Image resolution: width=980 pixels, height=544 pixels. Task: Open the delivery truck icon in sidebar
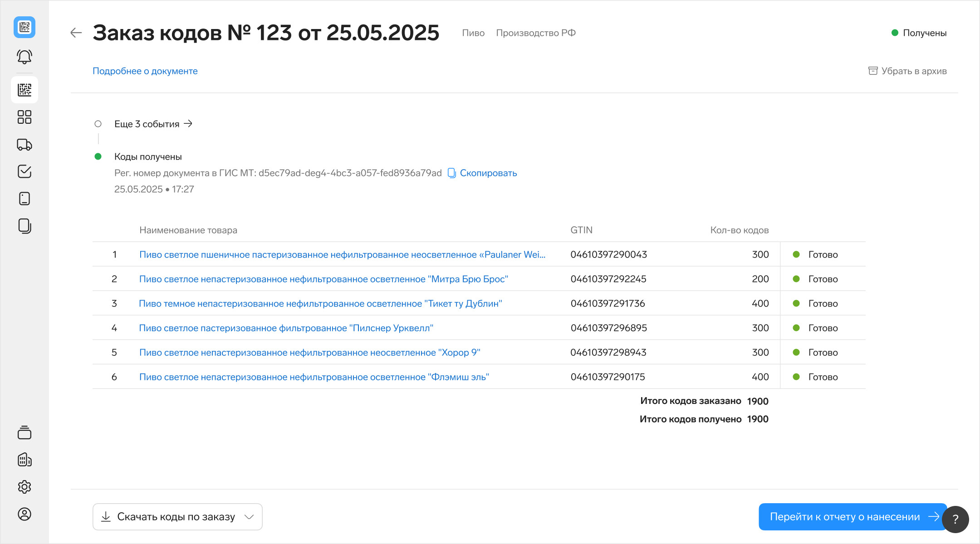point(24,145)
